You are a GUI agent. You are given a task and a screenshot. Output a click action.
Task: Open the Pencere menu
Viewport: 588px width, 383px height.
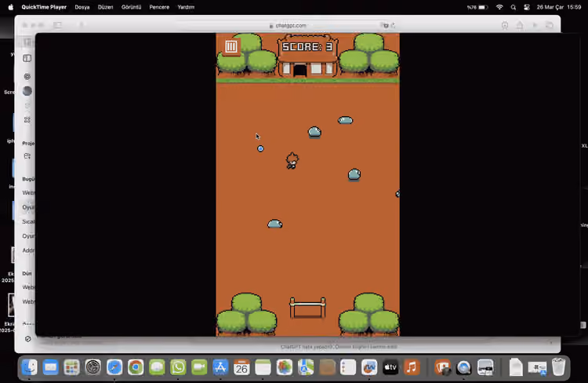[x=159, y=7]
